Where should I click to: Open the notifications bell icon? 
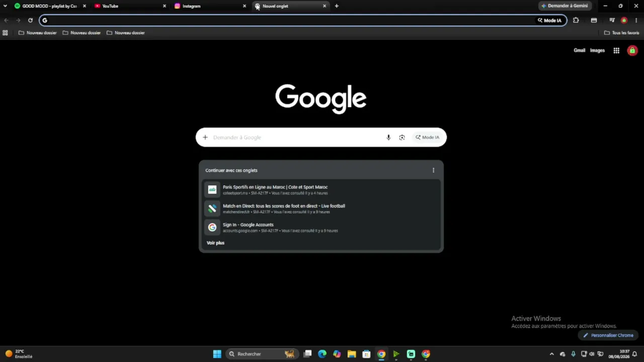(635, 354)
